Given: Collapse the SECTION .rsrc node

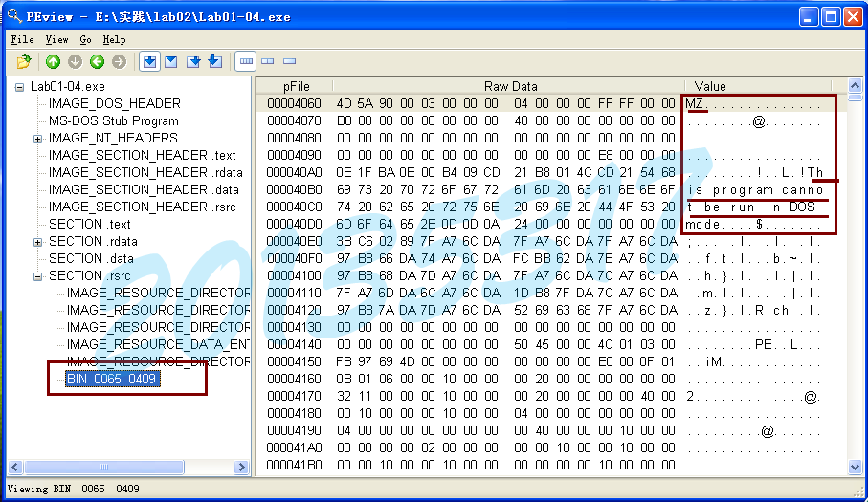Looking at the screenshot, I should pyautogui.click(x=37, y=276).
